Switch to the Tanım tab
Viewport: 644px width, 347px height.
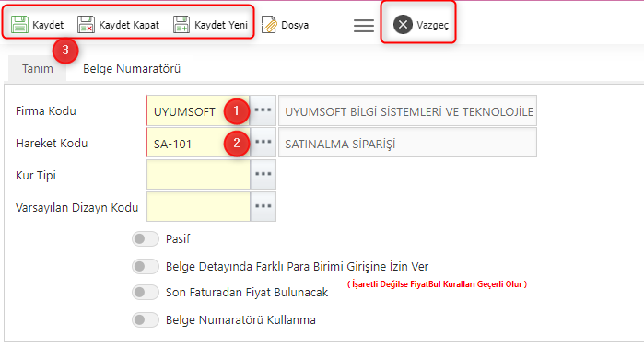click(38, 68)
